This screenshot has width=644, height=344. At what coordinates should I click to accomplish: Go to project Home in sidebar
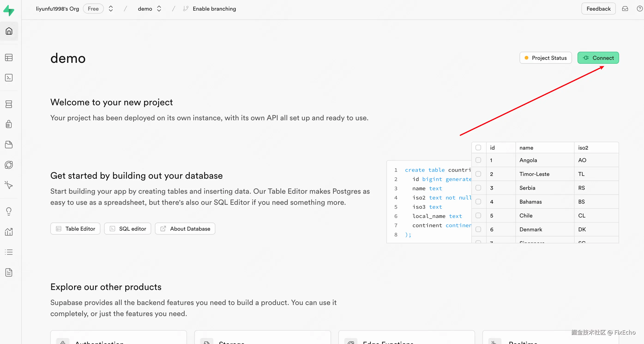tap(9, 31)
